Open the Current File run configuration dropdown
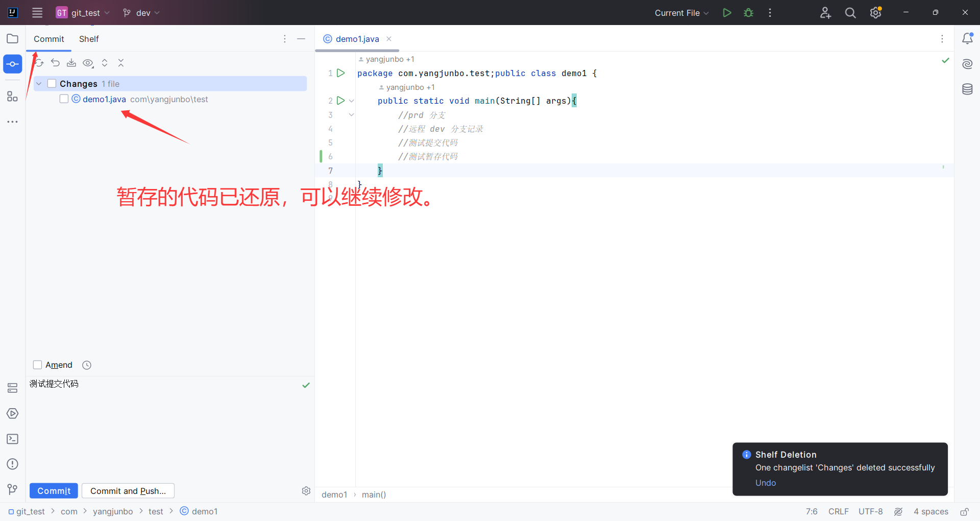 681,13
